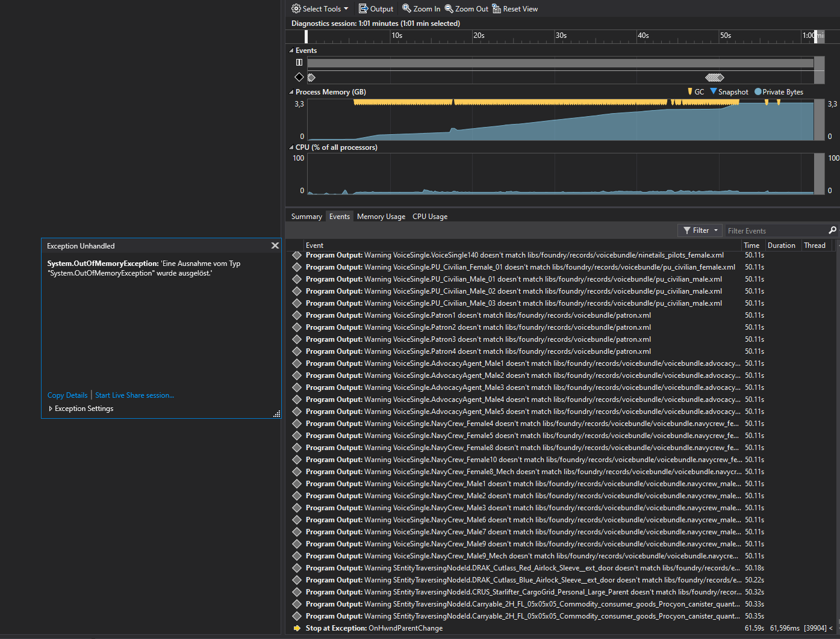Select the NavyCrew_Male7 warning text
This screenshot has width=840, height=639.
coord(523,532)
